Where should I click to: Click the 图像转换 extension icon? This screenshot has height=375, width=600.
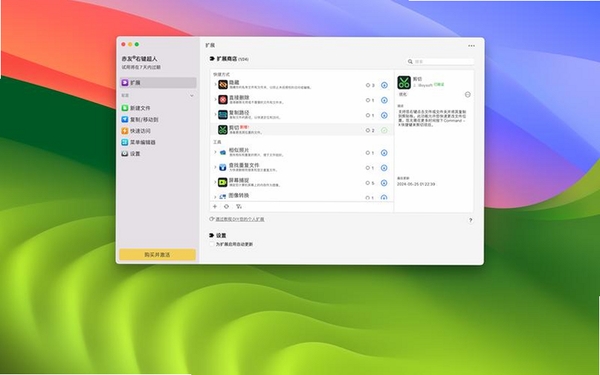coord(223,197)
